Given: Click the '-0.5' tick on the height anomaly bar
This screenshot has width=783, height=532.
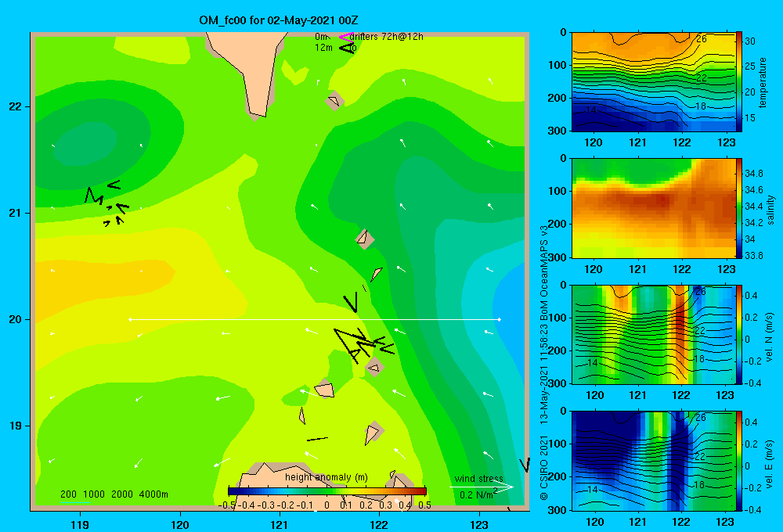Looking at the screenshot, I should (x=228, y=505).
